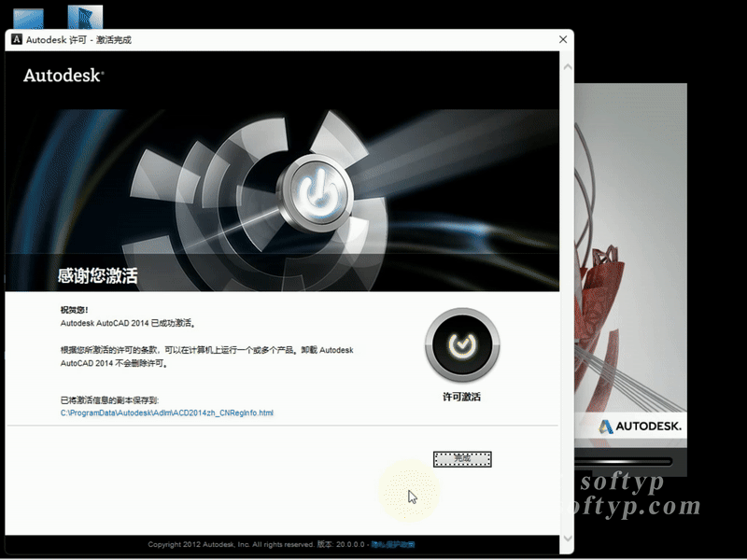Viewport: 747px width, 560px height.
Task: Click the scroll down arrow of the dialog
Action: point(568,539)
